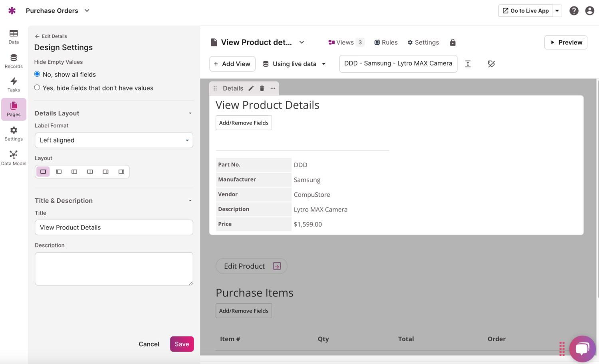Open the chat support bubble
This screenshot has width=599, height=364.
[x=582, y=348]
